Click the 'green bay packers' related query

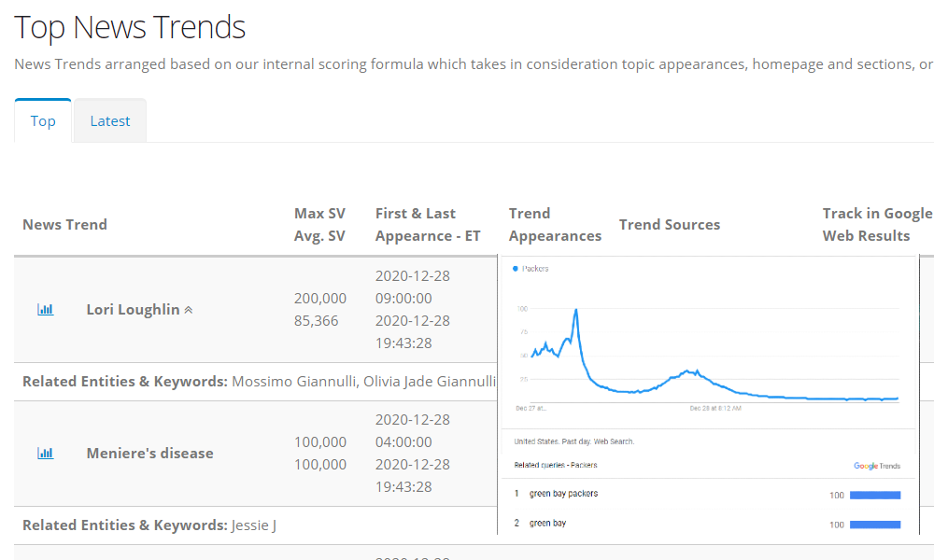pos(563,494)
